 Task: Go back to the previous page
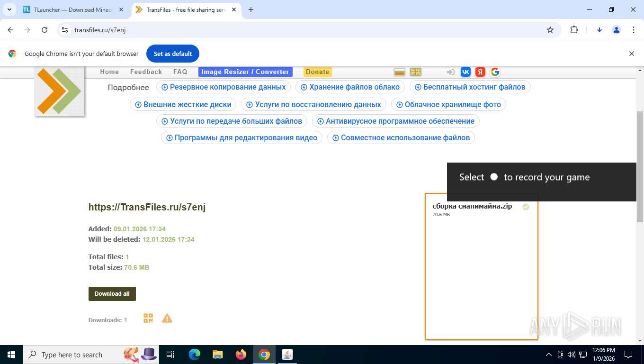pos(10,30)
